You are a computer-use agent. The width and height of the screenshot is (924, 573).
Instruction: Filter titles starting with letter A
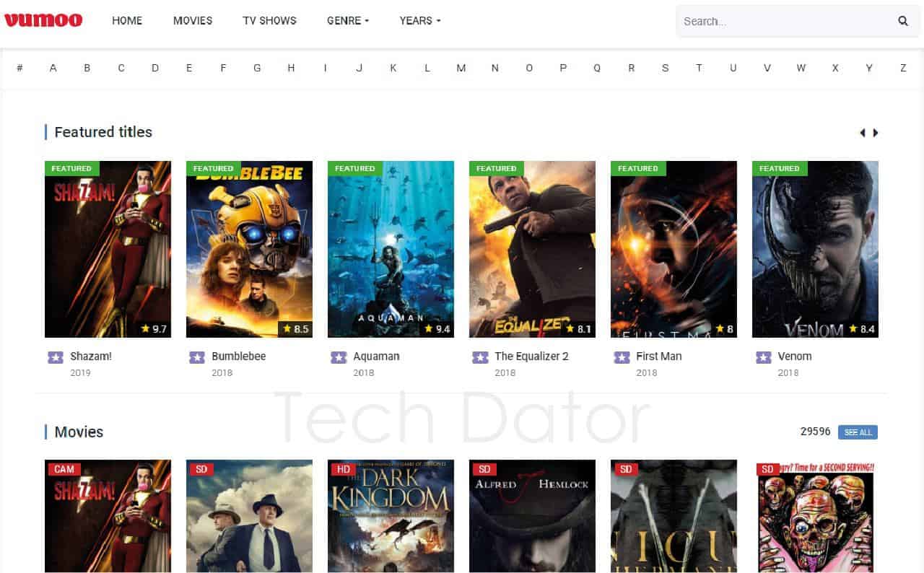[x=53, y=68]
